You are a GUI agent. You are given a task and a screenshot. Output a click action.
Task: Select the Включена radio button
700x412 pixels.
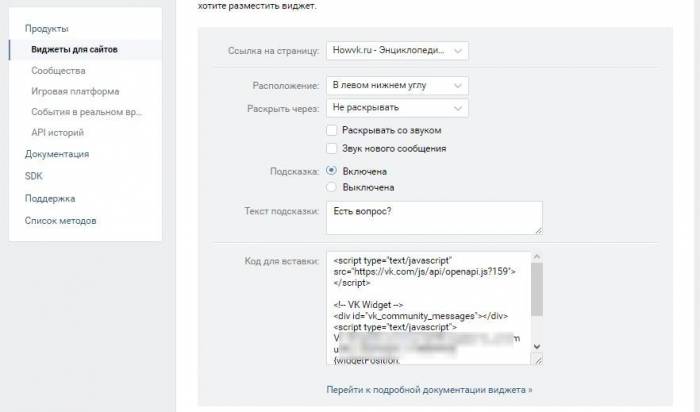(332, 171)
